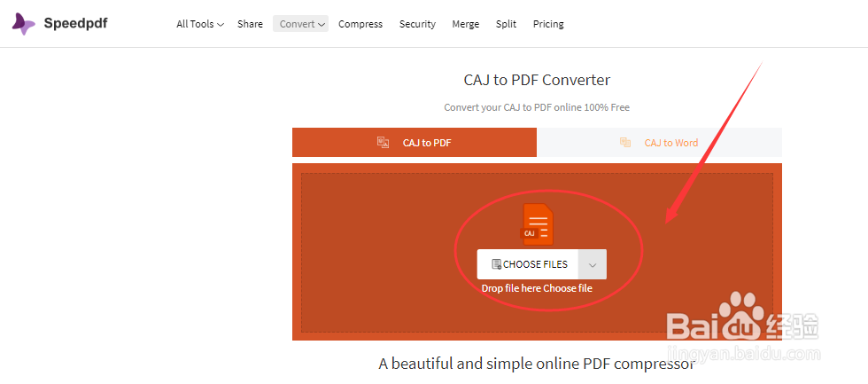Click 'Convert your CAJ to PDF online 100% Free'
The image size is (868, 384).
(x=537, y=107)
